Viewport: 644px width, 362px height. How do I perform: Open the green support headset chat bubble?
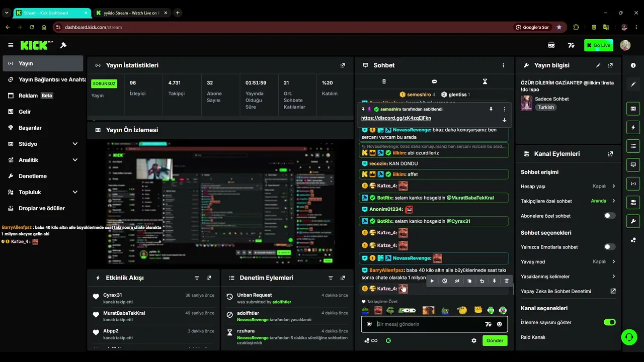click(x=629, y=337)
